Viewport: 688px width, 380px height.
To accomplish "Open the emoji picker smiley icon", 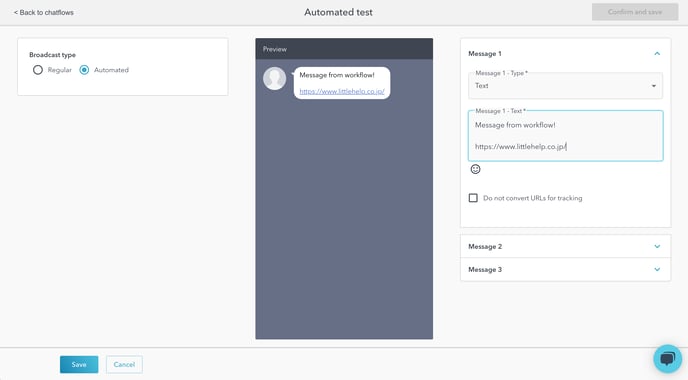I will pos(475,169).
